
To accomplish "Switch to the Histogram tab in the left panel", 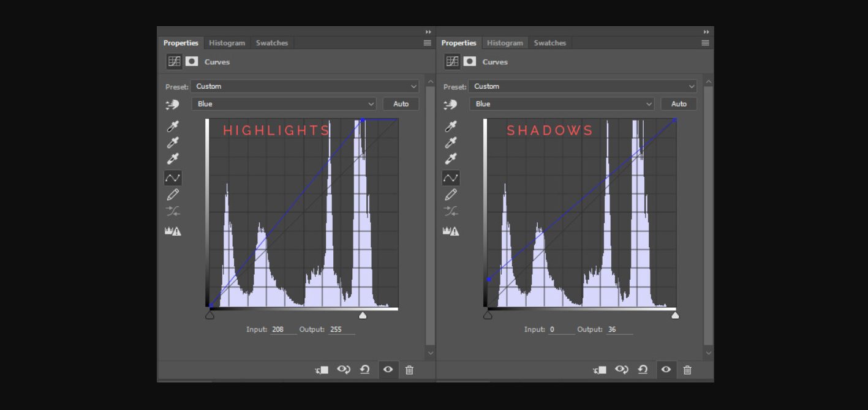I will (x=227, y=43).
